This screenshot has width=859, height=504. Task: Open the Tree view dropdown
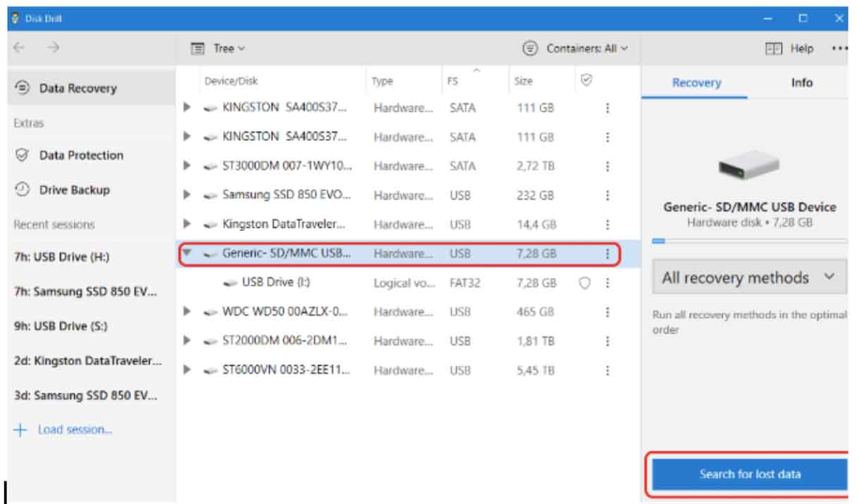click(x=219, y=49)
